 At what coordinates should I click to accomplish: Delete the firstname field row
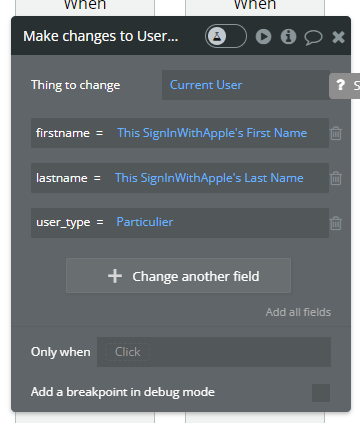(x=336, y=133)
